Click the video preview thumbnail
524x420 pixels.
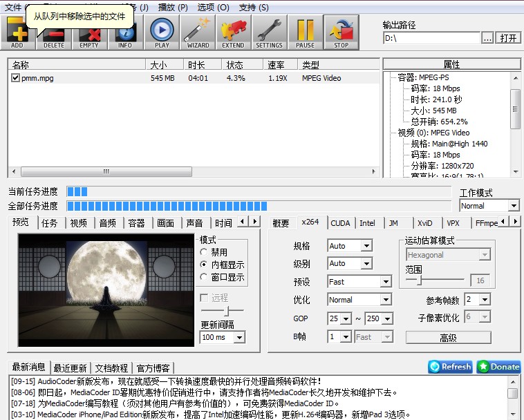(106, 290)
